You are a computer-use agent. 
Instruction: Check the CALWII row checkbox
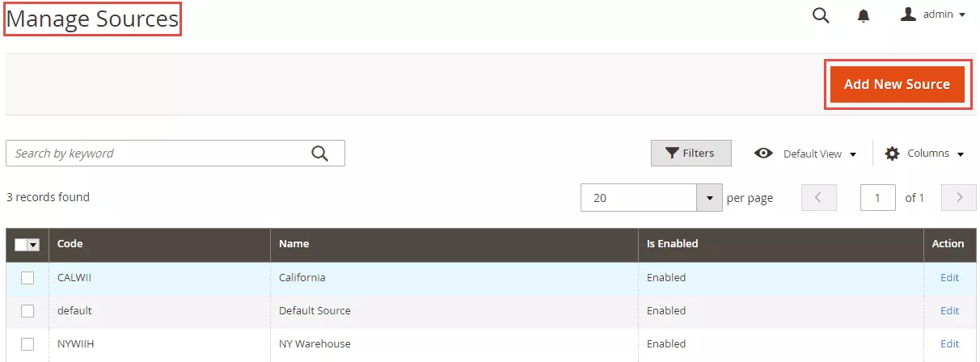pos(27,278)
